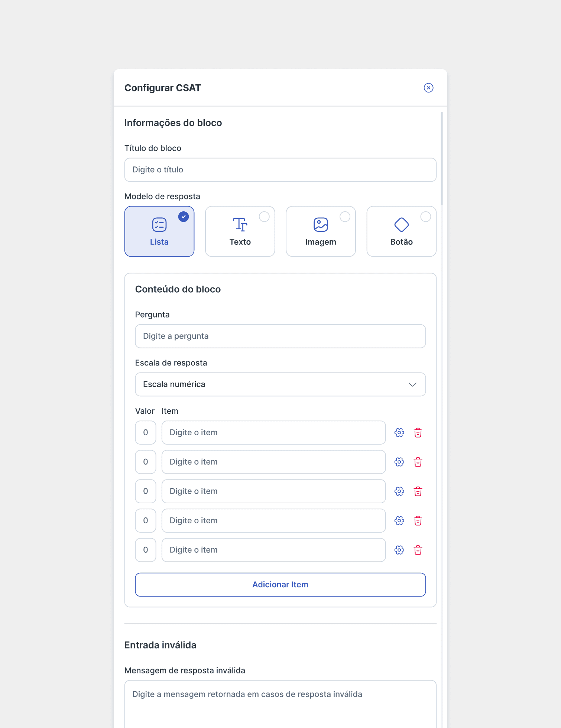Open settings gear for the first item row
This screenshot has width=561, height=728.
click(x=399, y=433)
